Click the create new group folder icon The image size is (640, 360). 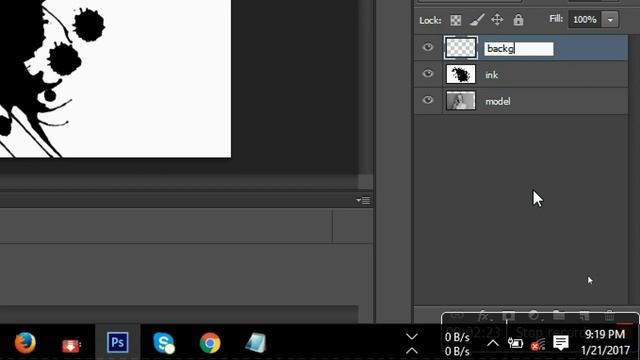[x=559, y=316]
